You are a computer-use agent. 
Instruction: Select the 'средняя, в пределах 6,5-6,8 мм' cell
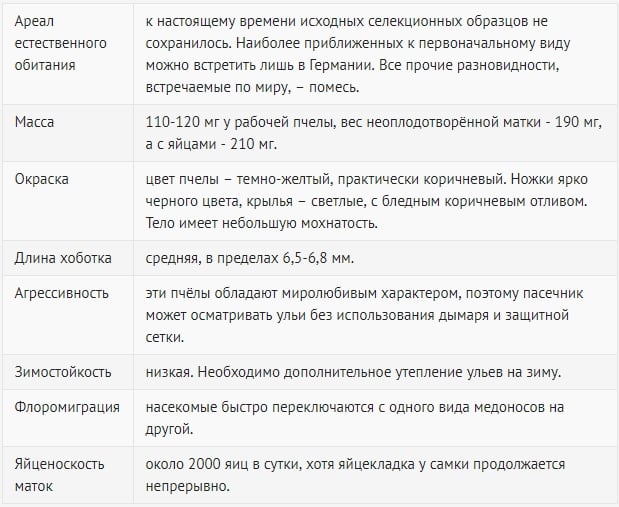[250, 258]
